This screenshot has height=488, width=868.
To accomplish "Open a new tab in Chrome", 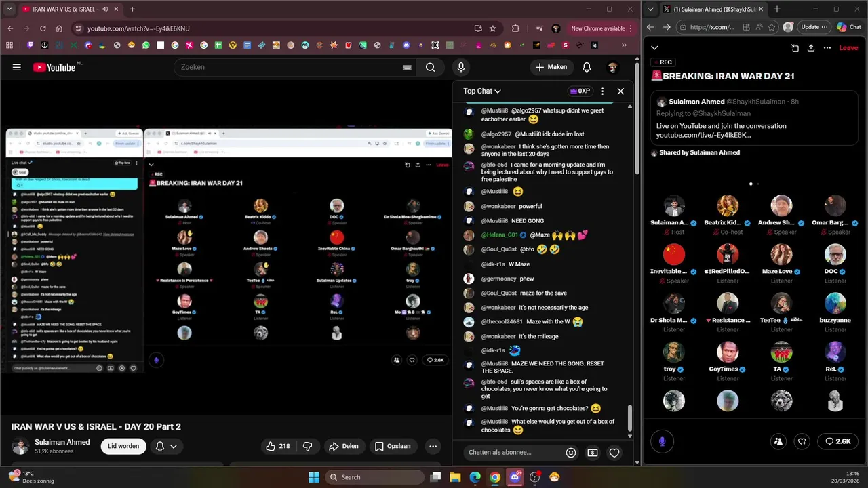I will pos(132,9).
